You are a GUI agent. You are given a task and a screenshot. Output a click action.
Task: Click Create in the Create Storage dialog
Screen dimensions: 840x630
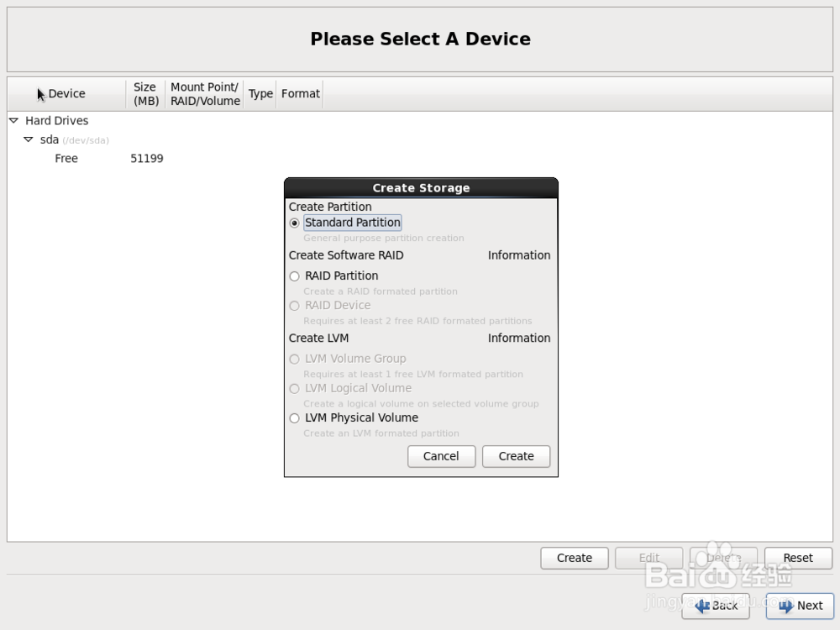click(516, 456)
